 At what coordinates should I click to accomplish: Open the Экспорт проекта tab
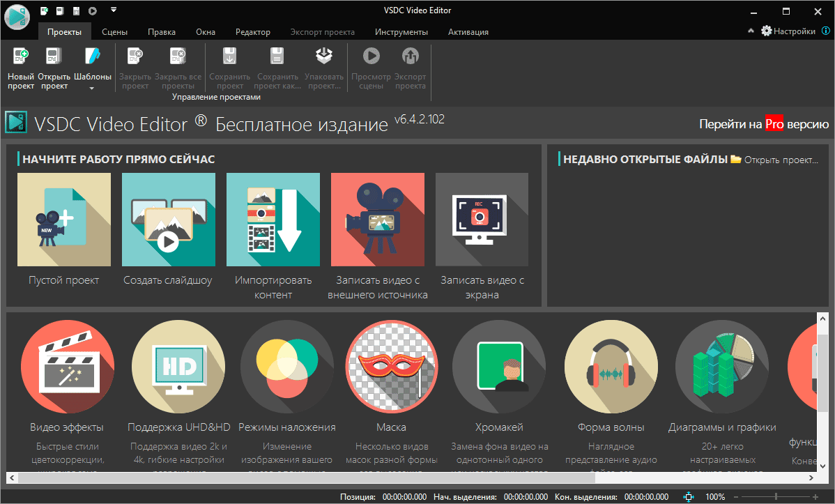tap(322, 32)
